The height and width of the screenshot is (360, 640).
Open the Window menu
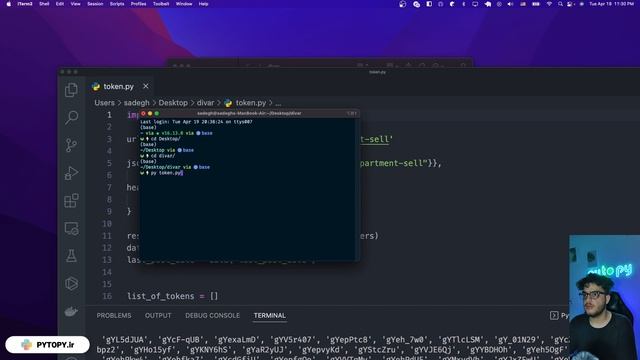[184, 4]
